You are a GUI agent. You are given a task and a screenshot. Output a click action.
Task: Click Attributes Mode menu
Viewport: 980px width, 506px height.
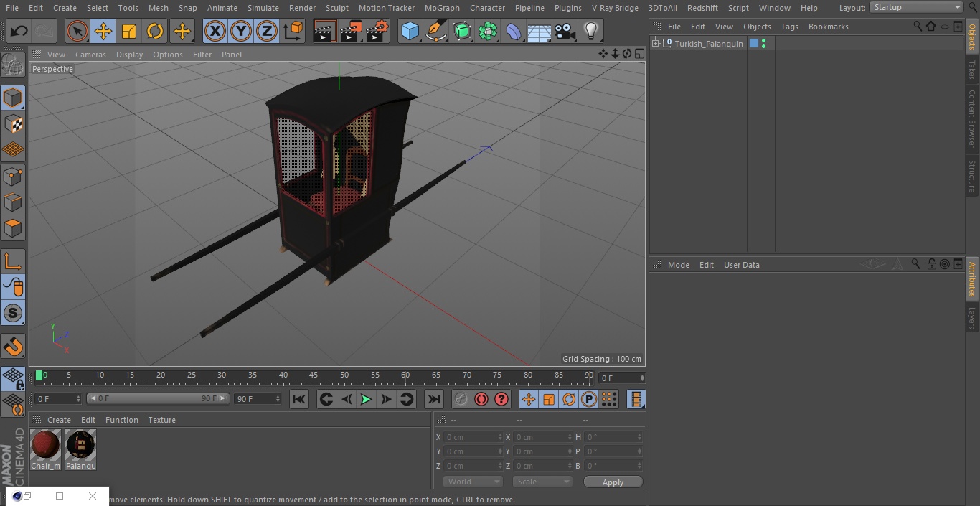click(x=678, y=265)
